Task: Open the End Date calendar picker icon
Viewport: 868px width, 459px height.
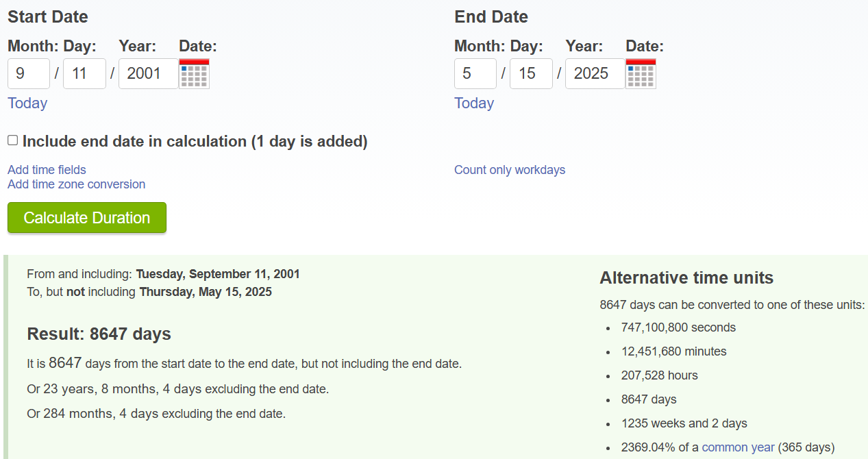Action: pos(641,73)
